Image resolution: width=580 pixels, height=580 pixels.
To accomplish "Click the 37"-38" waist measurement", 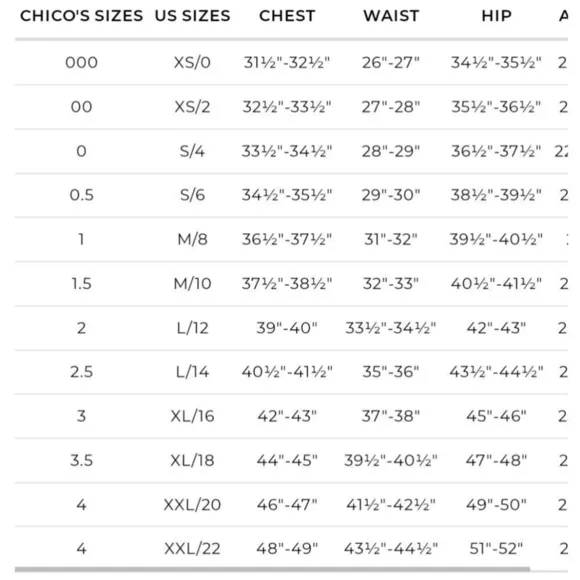I will coord(391,416).
